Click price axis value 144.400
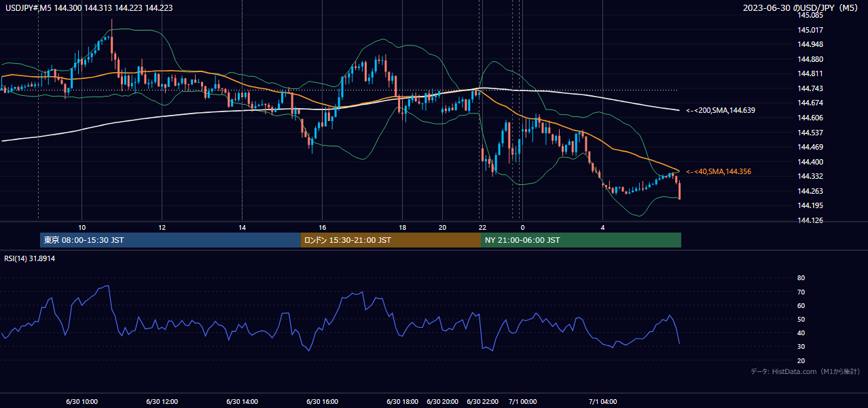The image size is (868, 408). (x=810, y=162)
